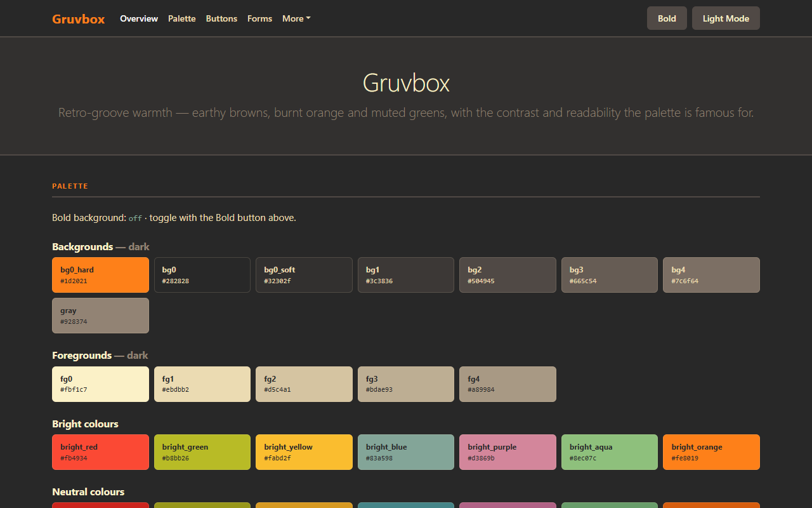
Task: Click the Backgrounds — dark heading
Action: pyautogui.click(x=101, y=246)
